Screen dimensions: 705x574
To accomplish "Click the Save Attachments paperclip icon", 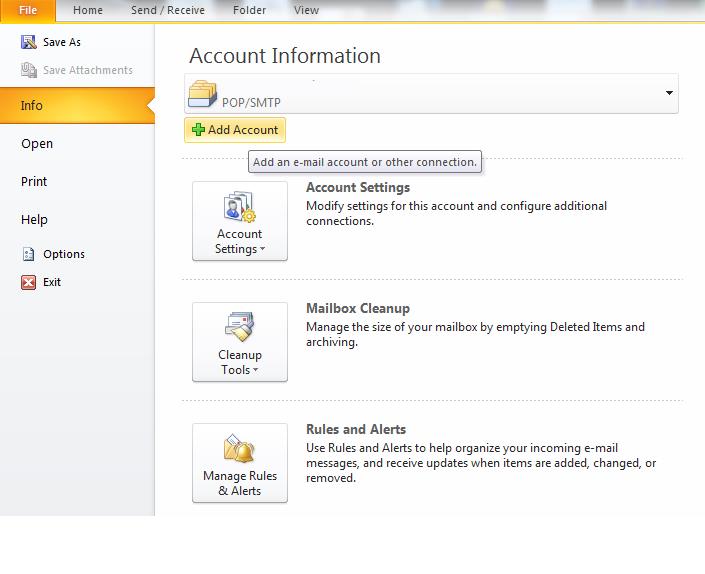I will (29, 70).
